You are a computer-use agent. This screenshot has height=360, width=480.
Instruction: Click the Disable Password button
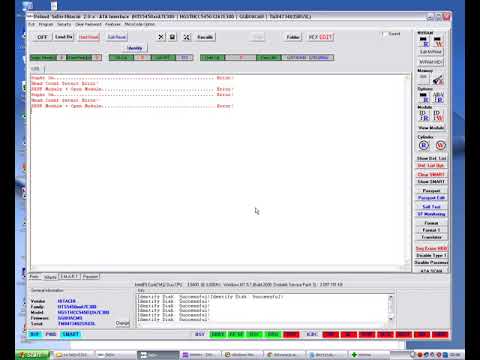[432, 263]
